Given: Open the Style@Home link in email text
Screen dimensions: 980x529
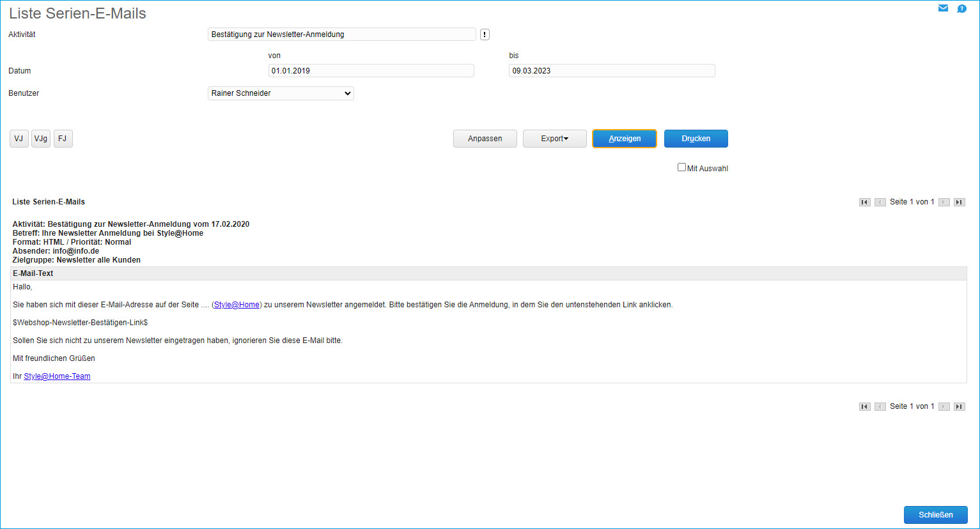Looking at the screenshot, I should [237, 304].
